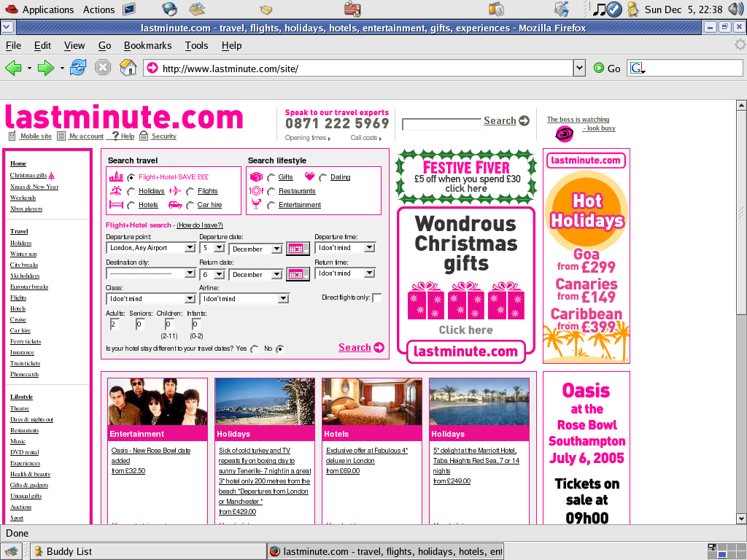Open the Bookmarks menu
Viewport: 747px width, 560px height.
147,45
